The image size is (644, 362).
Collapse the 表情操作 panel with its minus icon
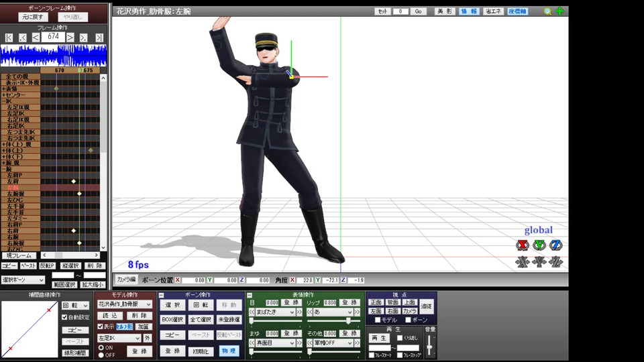point(249,295)
